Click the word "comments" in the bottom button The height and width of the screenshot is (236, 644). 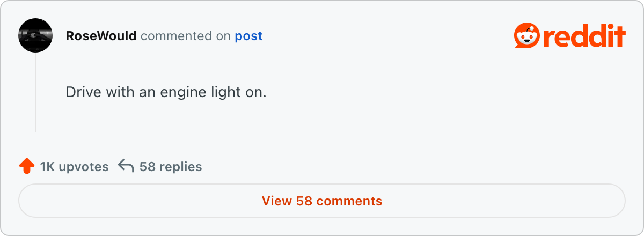point(349,201)
